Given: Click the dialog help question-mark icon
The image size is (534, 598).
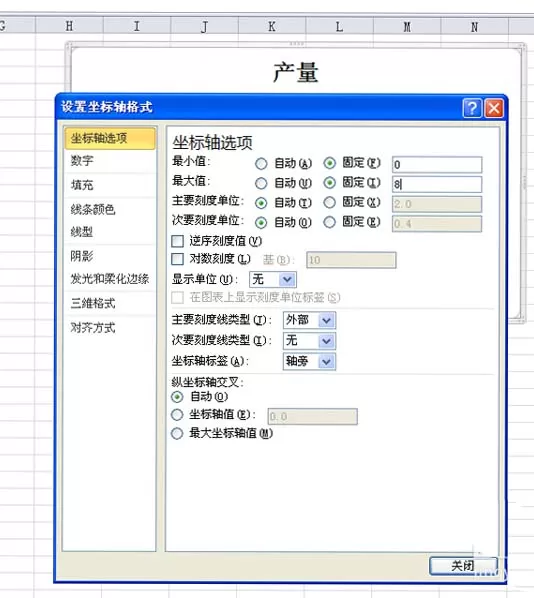Looking at the screenshot, I should (x=472, y=108).
